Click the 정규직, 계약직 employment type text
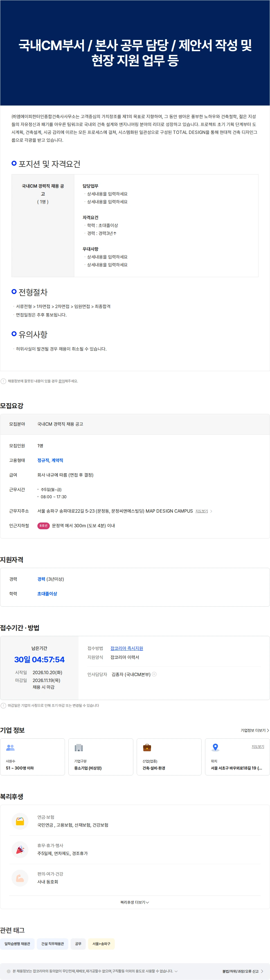Viewport: 270px width, 980px height. (x=50, y=460)
